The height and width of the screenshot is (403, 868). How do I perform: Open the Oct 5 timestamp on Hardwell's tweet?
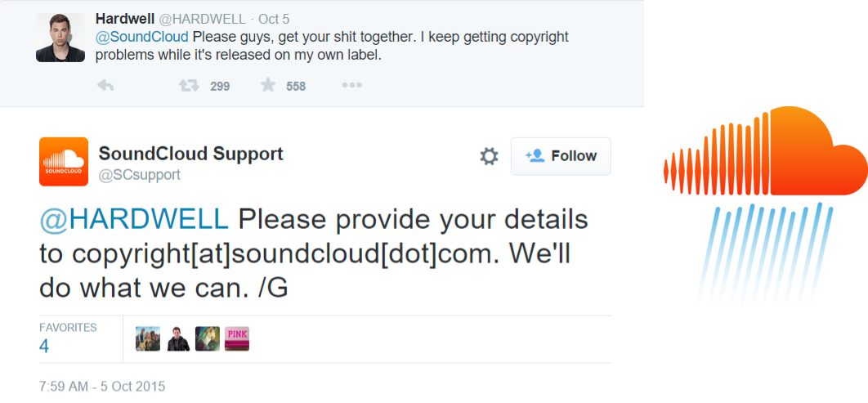pyautogui.click(x=273, y=19)
